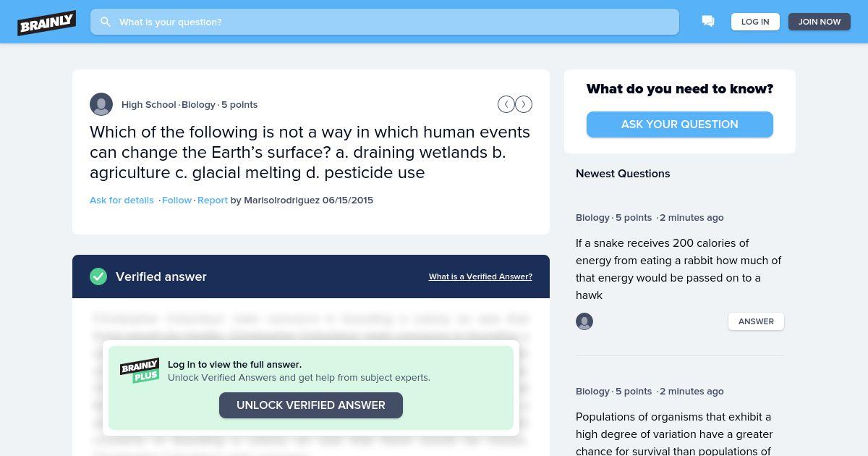Go to previous question arrow
The height and width of the screenshot is (456, 868).
[x=506, y=104]
